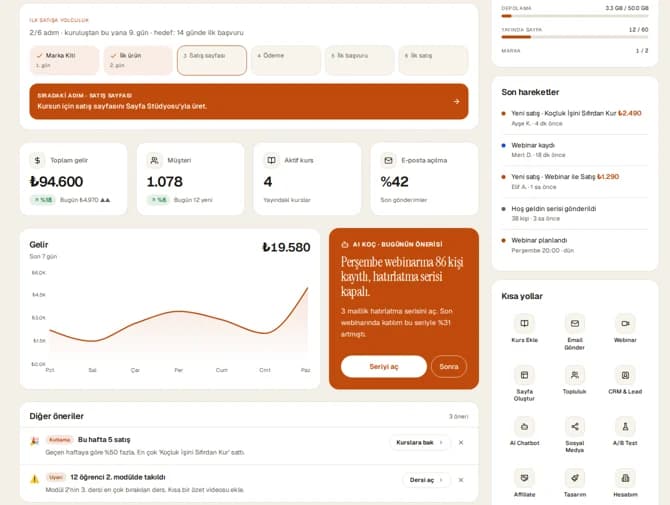This screenshot has width=670, height=505.
Task: Select the Ödeme step
Action: click(x=285, y=60)
